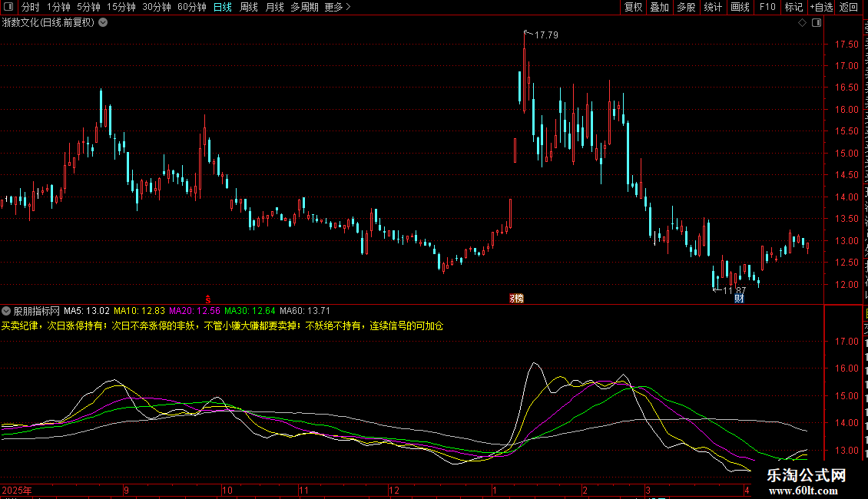Screen dimensions: 868x499
Task: Expand the 股朋指标网 indicator dropdown arrow
Action: [x=6, y=311]
